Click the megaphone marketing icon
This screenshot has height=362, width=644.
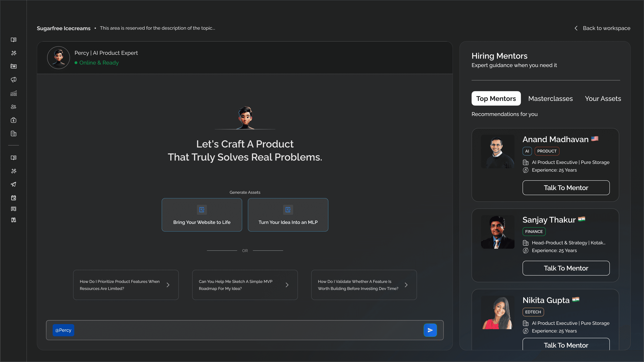pos(13,80)
